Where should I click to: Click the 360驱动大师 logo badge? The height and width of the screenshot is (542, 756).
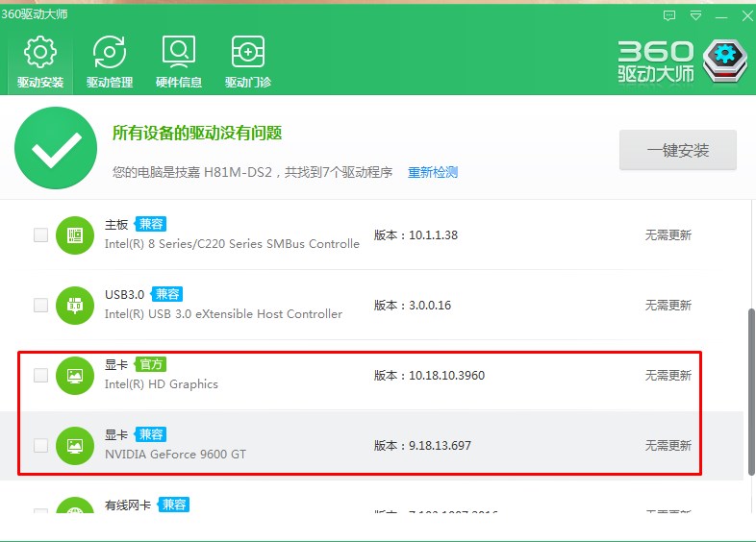tap(724, 62)
